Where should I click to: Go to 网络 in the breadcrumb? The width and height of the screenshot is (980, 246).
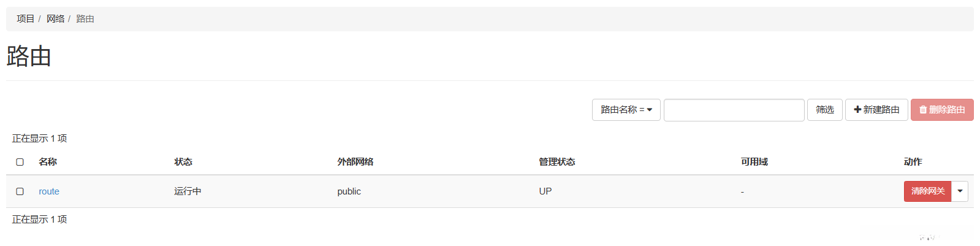[x=55, y=19]
